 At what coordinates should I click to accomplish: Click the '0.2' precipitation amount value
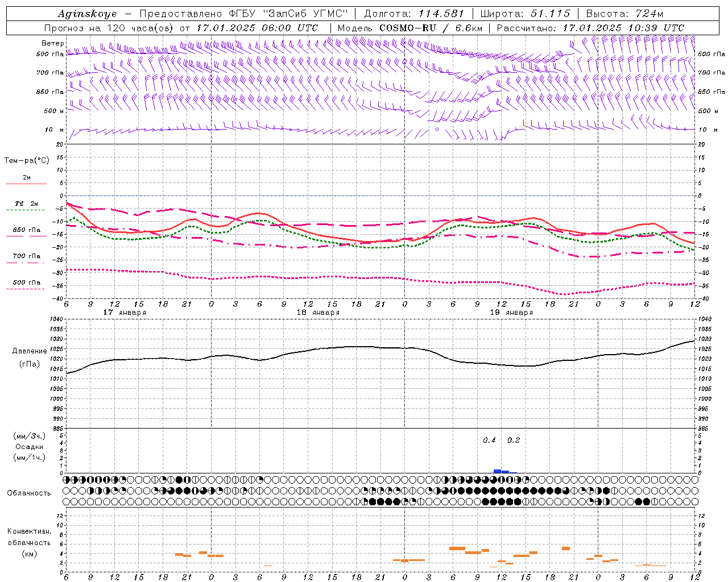[513, 440]
